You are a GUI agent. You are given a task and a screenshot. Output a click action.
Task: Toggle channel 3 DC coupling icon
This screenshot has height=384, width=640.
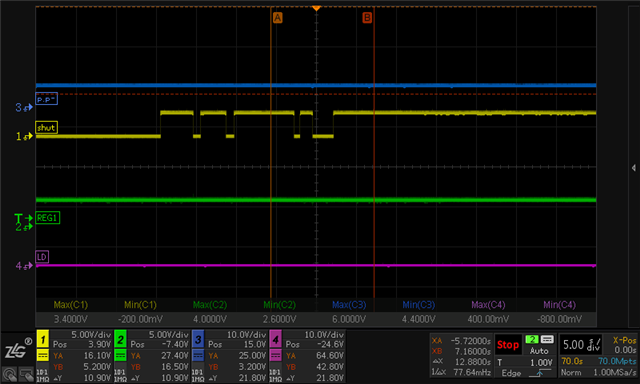click(x=198, y=355)
